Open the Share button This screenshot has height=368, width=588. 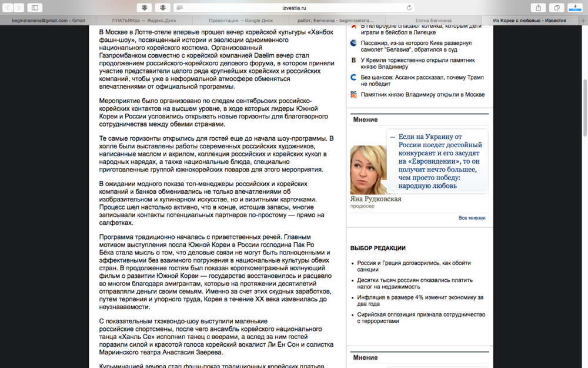tap(539, 8)
